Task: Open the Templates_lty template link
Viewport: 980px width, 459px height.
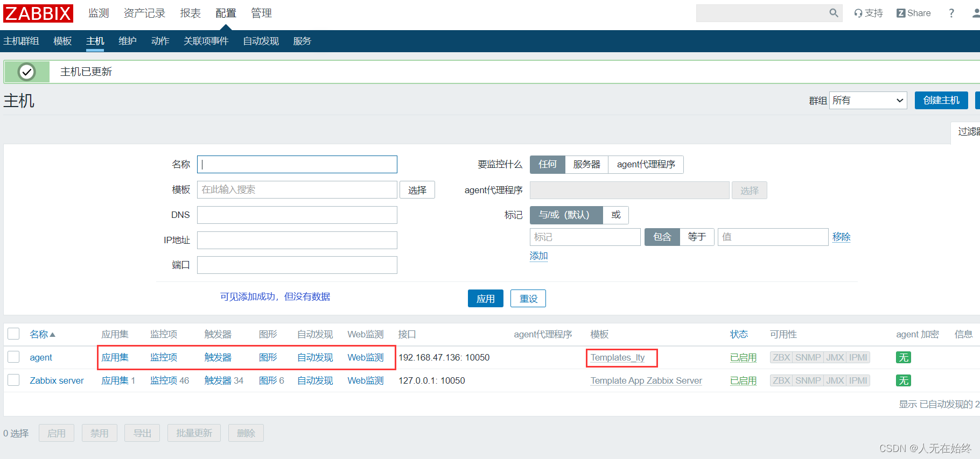Action: click(x=618, y=357)
